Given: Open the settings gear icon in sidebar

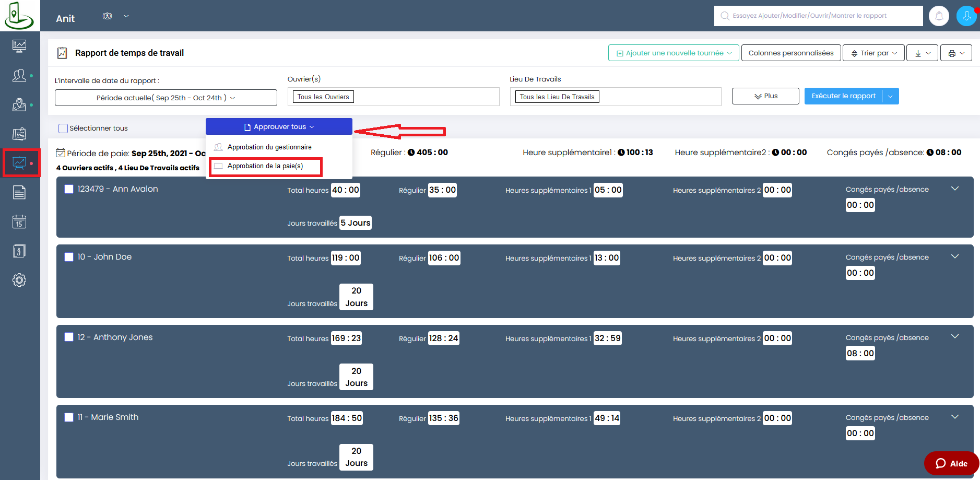Looking at the screenshot, I should (x=19, y=280).
